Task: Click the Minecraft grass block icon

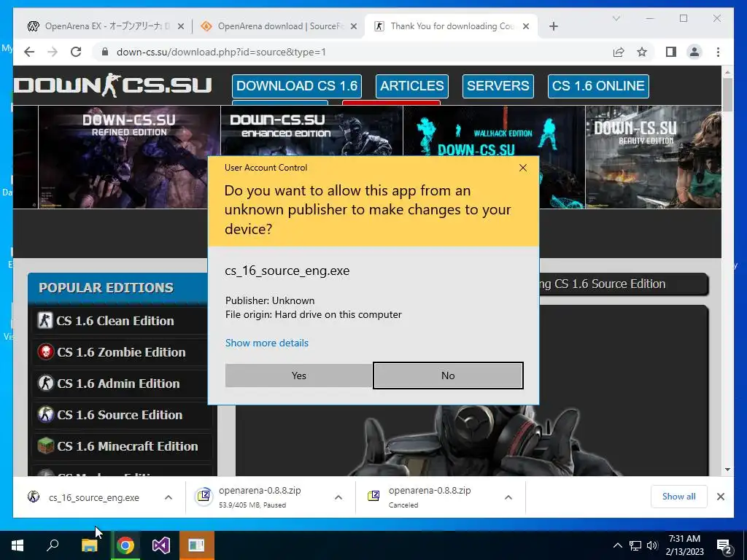Action: (x=46, y=446)
